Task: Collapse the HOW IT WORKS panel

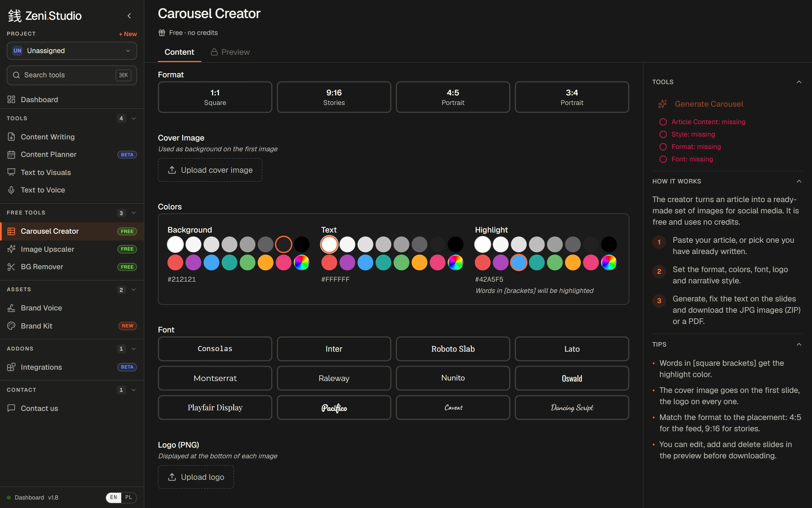Action: (799, 181)
